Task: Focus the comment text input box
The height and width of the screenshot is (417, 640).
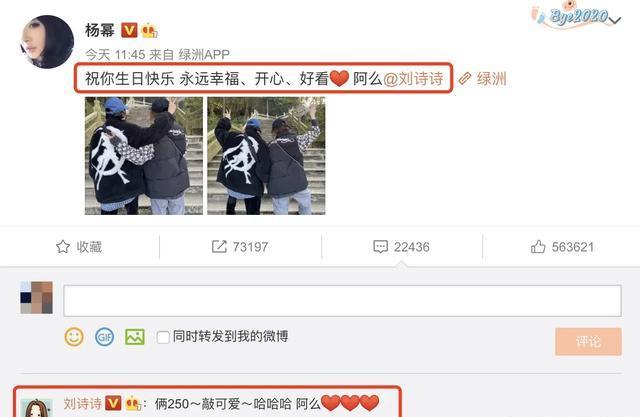Action: [x=342, y=301]
